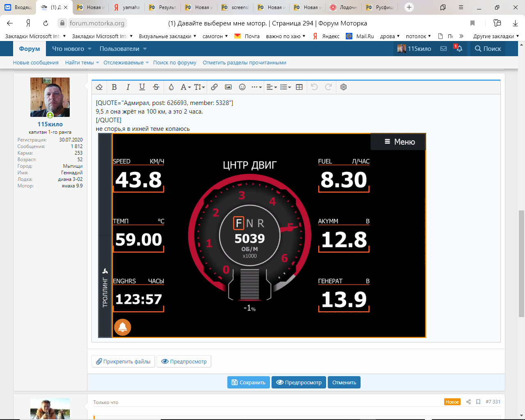Expand the list options dropdown
This screenshot has width=525, height=420.
pos(285,87)
